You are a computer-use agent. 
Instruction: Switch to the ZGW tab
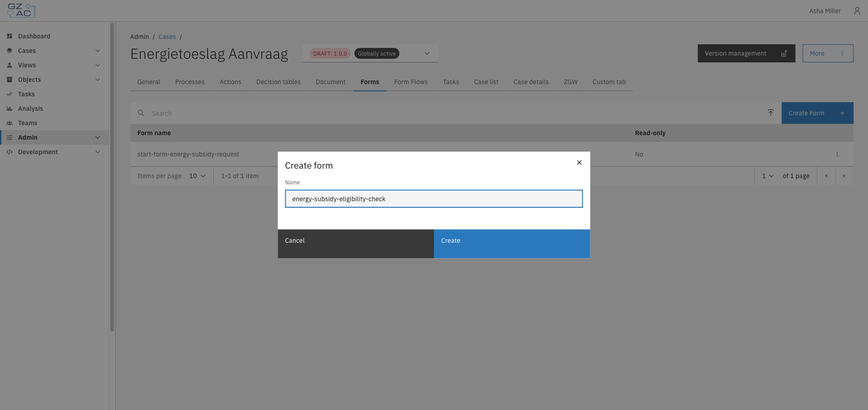click(x=571, y=82)
